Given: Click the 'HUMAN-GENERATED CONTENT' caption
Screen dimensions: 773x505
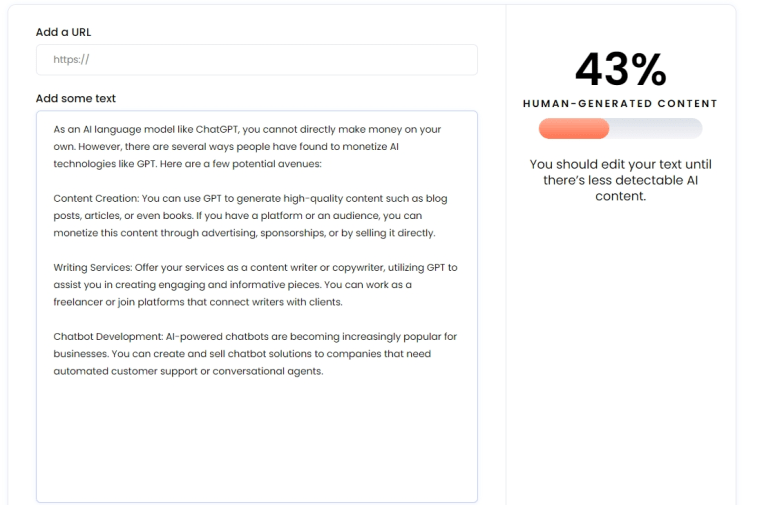Looking at the screenshot, I should pos(620,104).
